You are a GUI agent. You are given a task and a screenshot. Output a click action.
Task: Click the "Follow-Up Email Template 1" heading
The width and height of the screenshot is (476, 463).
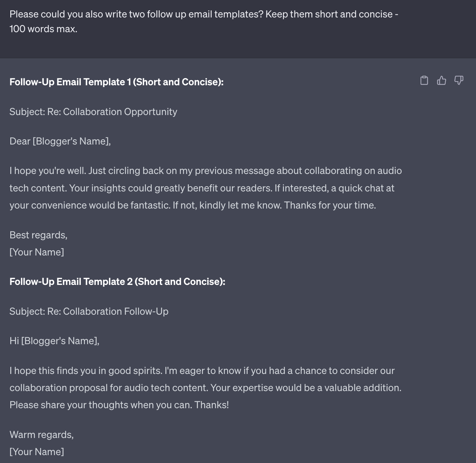pos(116,82)
